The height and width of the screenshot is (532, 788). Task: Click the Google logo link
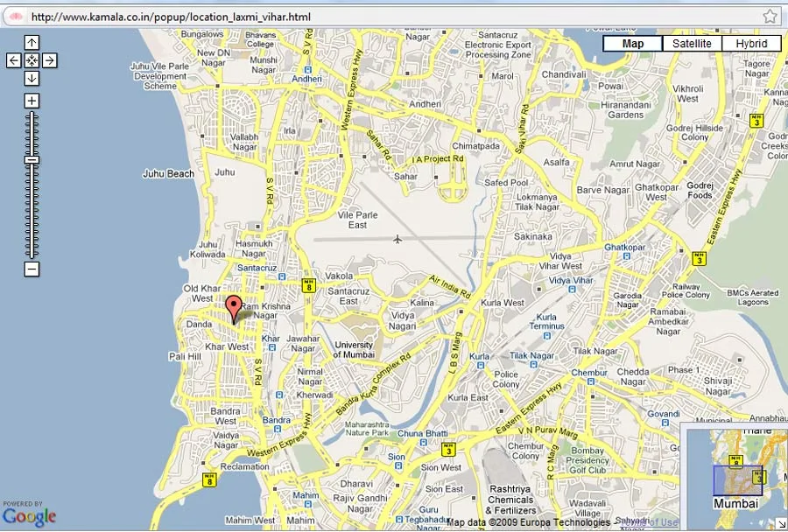click(x=29, y=516)
